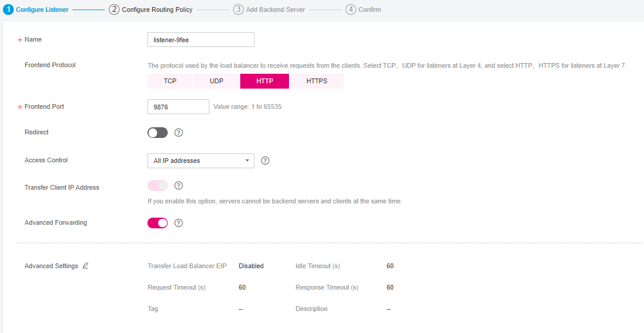Go to Configure Routing Policy step
This screenshot has width=644, height=333.
click(157, 10)
